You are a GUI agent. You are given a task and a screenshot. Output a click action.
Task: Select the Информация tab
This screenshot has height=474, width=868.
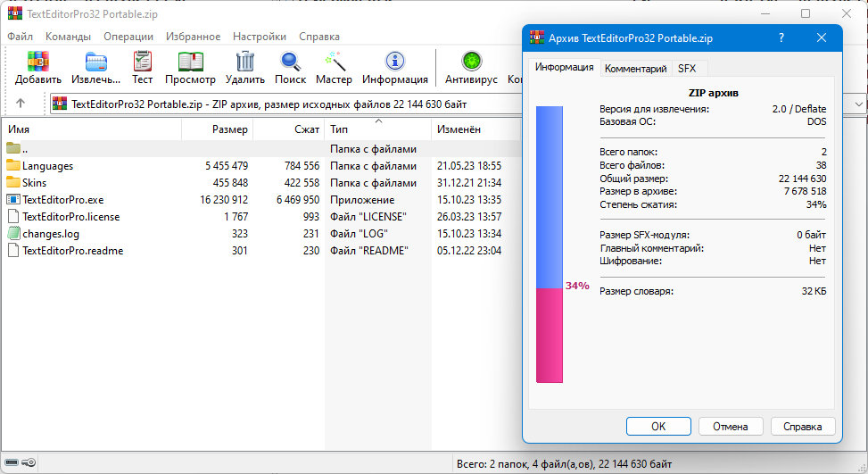coord(564,67)
